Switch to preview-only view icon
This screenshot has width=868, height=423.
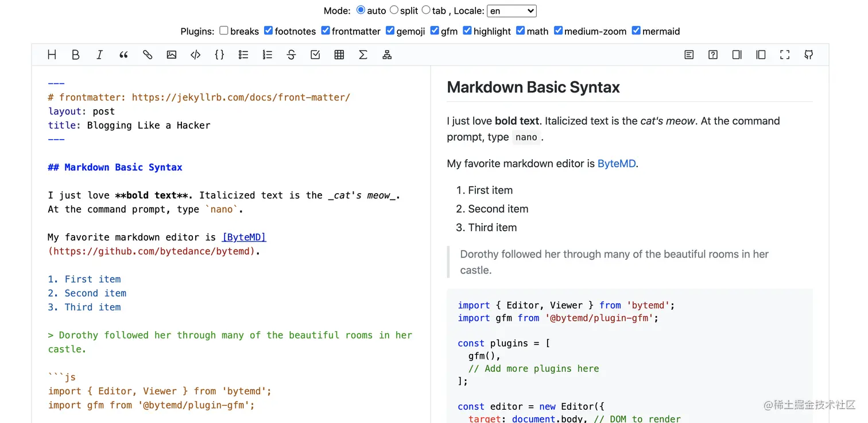click(761, 55)
